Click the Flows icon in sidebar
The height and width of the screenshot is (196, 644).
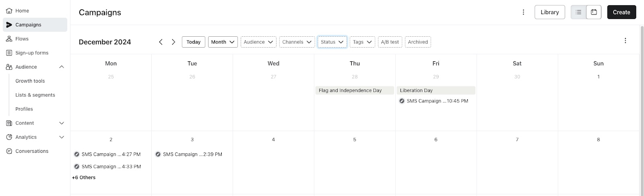tap(9, 39)
